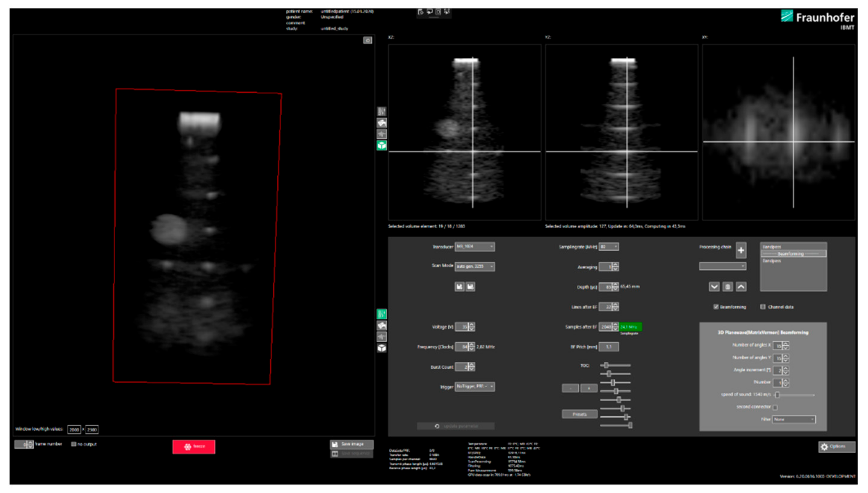Open the Transducer dropdown

tap(474, 246)
